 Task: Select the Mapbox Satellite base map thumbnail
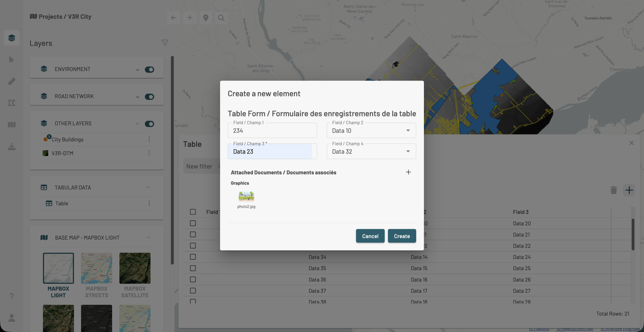pyautogui.click(x=135, y=268)
